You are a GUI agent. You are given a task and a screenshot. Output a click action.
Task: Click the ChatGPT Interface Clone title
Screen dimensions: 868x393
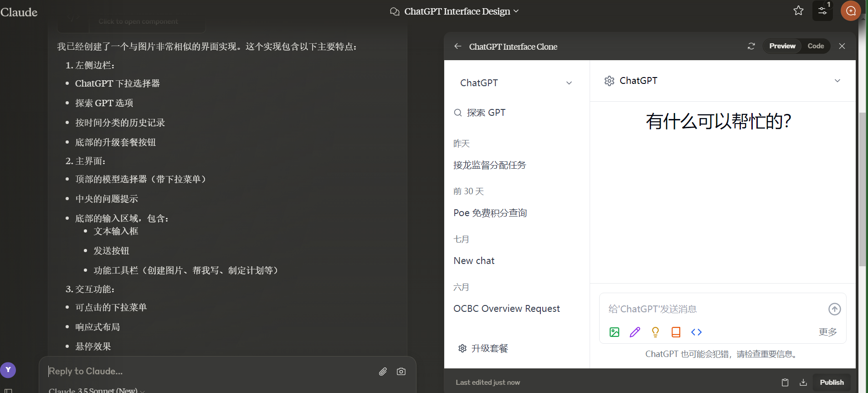tap(513, 47)
